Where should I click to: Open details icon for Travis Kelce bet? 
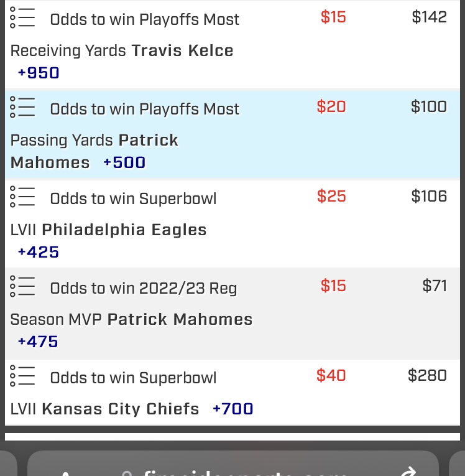[22, 19]
